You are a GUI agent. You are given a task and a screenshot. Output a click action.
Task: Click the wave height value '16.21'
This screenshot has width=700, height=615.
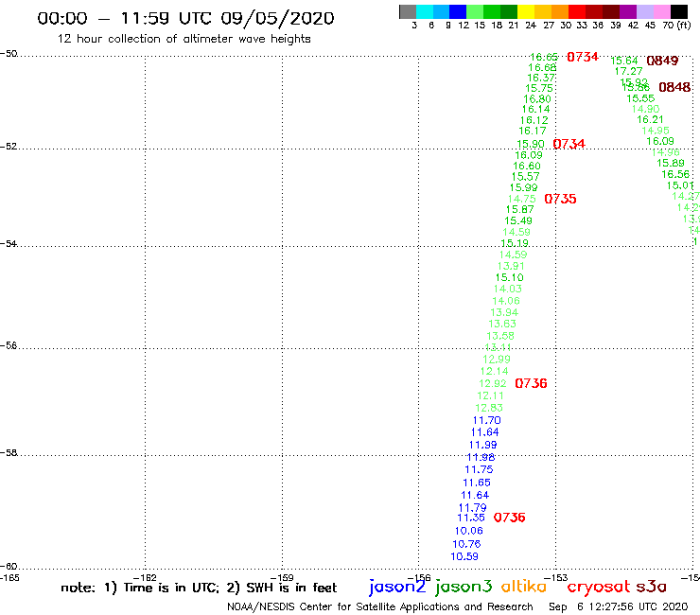coord(651,120)
